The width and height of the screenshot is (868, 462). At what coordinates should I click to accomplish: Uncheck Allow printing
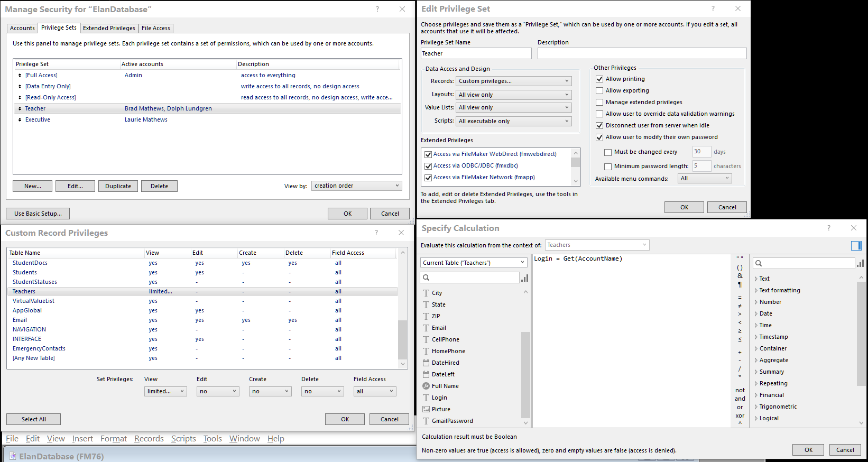coord(599,79)
